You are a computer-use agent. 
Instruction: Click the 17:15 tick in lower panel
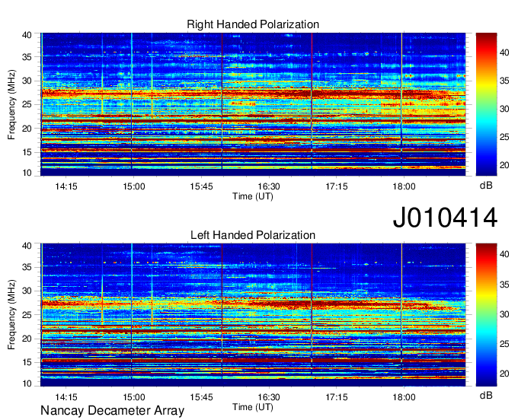click(x=336, y=397)
